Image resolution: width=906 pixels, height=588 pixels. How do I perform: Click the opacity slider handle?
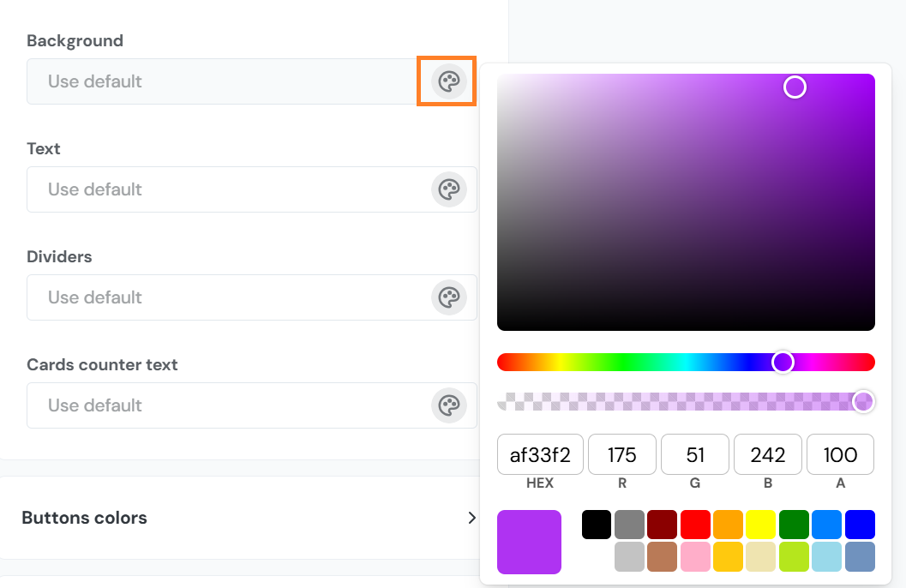pos(863,401)
